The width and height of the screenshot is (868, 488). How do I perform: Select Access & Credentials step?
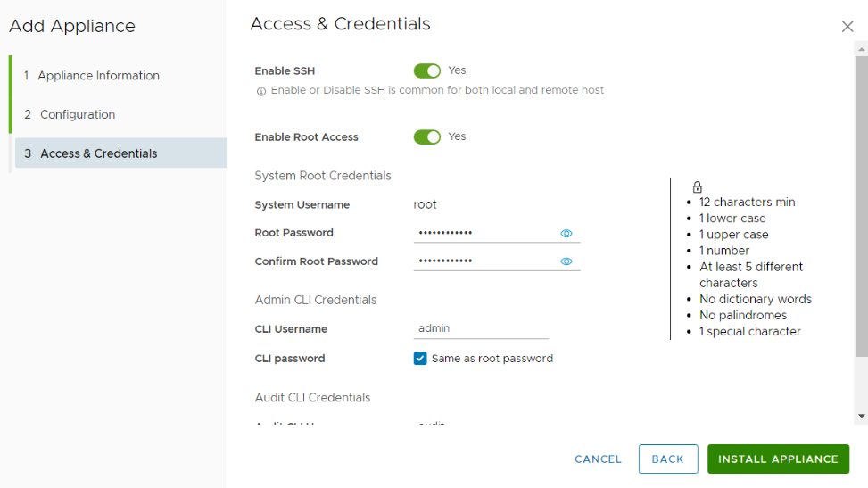point(98,153)
